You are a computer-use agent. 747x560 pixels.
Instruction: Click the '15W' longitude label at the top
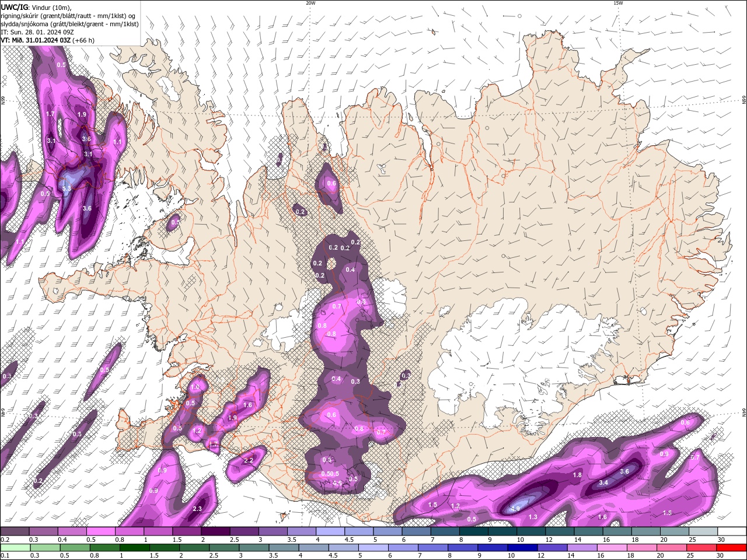click(x=618, y=3)
